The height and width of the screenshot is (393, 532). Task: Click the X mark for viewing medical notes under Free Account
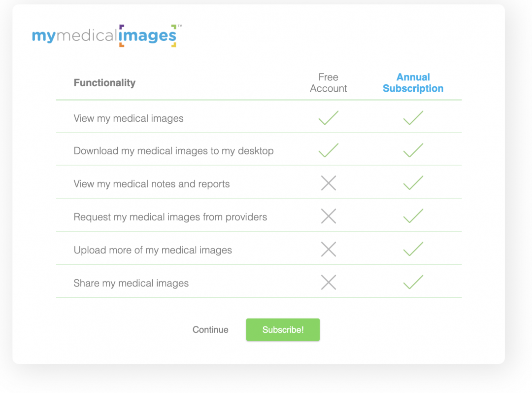coord(328,183)
